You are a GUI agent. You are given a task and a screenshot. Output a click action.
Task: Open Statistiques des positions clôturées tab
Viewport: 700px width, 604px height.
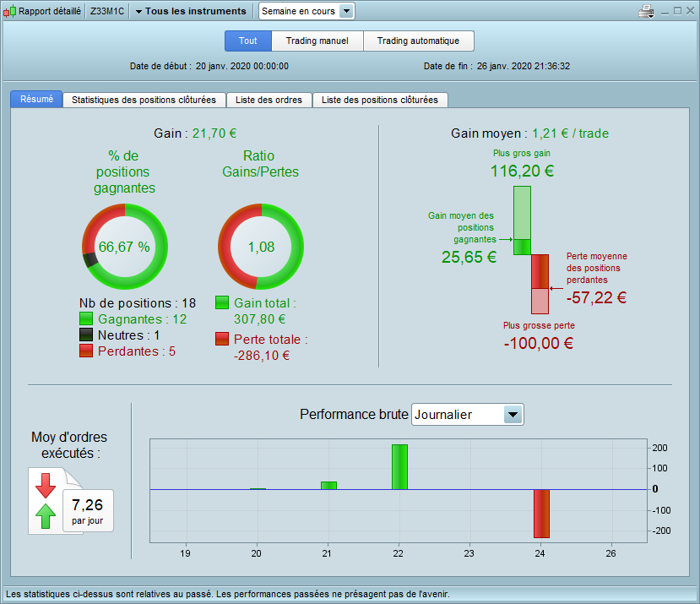(x=144, y=100)
